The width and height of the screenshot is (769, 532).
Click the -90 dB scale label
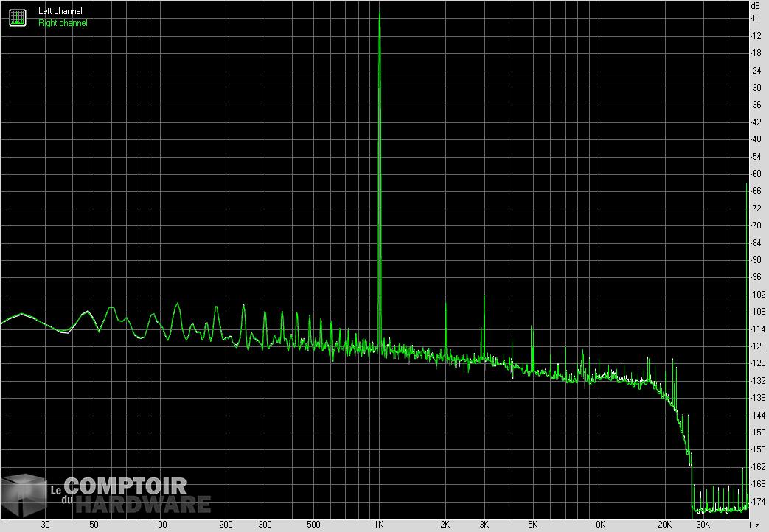(x=754, y=260)
